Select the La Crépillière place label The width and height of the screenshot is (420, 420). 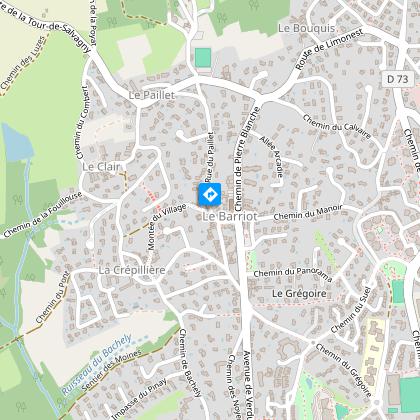[x=132, y=270]
